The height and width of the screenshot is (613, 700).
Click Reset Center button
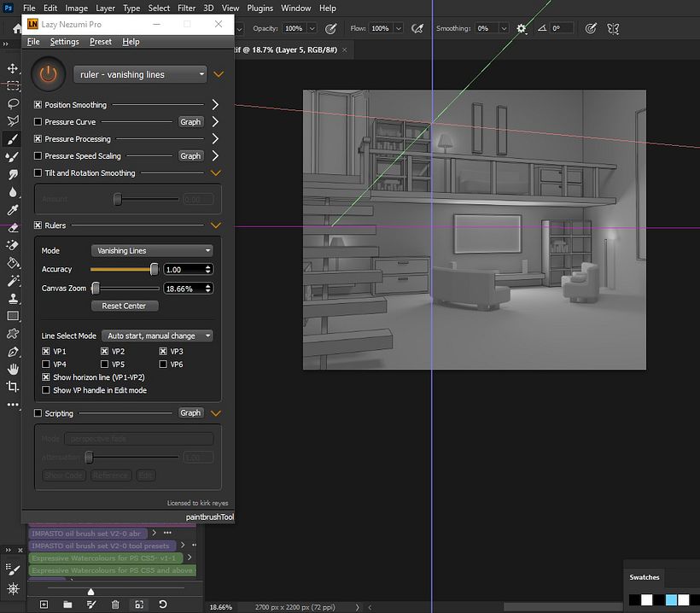click(124, 306)
